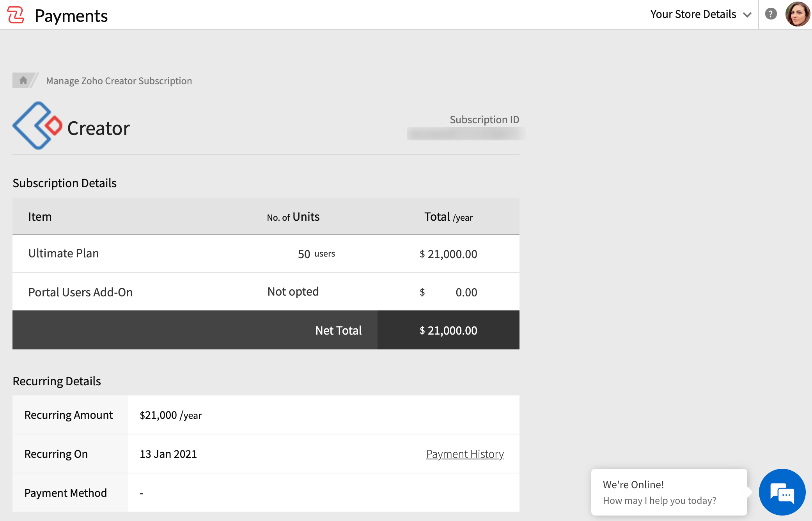Viewport: 812px width, 521px height.
Task: Click the Recurring On date 13 Jan 2021
Action: (x=168, y=454)
